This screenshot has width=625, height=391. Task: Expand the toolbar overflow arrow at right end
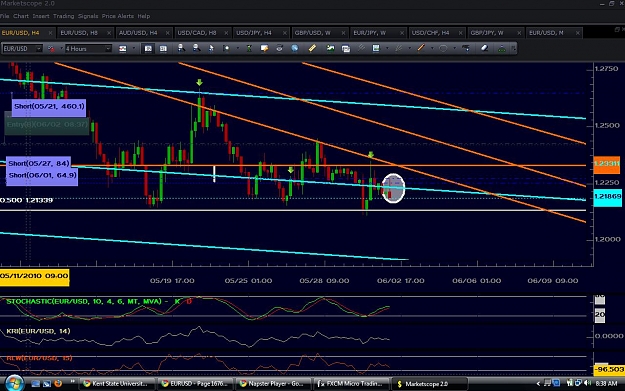[x=514, y=49]
